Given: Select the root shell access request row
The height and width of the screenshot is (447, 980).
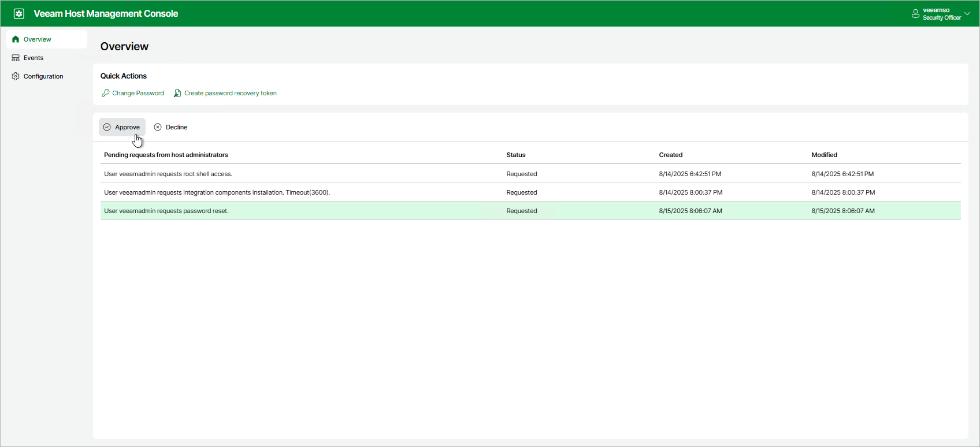Looking at the screenshot, I should coord(530,174).
